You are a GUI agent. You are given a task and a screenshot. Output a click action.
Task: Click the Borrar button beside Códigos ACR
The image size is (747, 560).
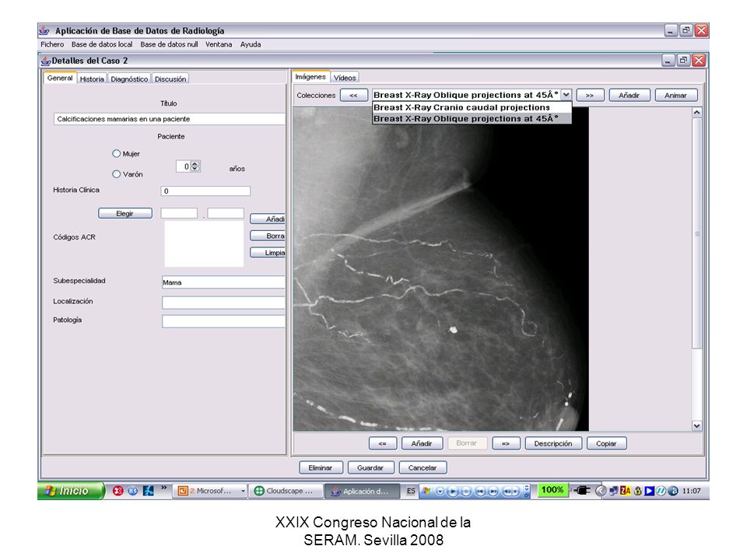click(x=268, y=236)
